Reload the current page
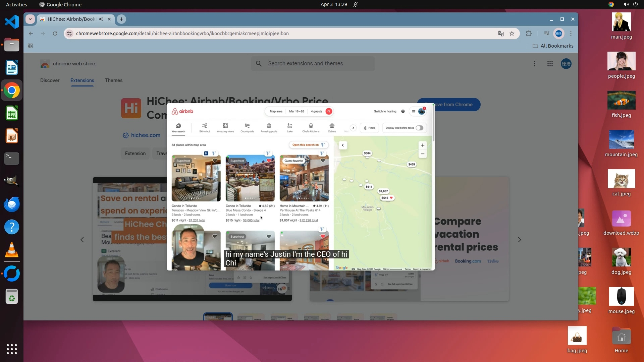 coord(55,34)
